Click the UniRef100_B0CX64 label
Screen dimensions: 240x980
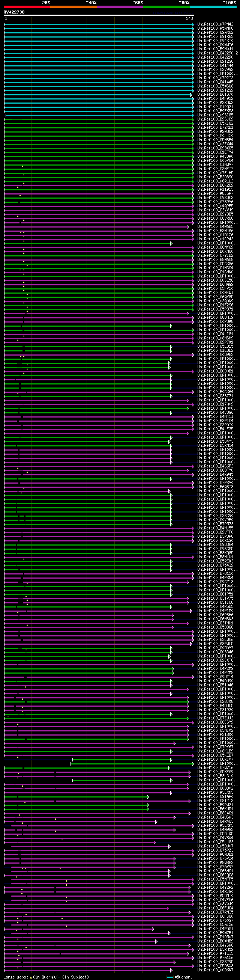click(x=215, y=392)
